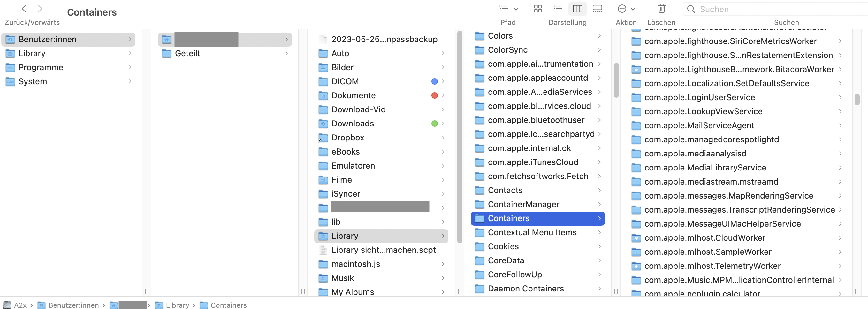Select the Colors folder
This screenshot has height=309, width=868.
pyautogui.click(x=537, y=36)
